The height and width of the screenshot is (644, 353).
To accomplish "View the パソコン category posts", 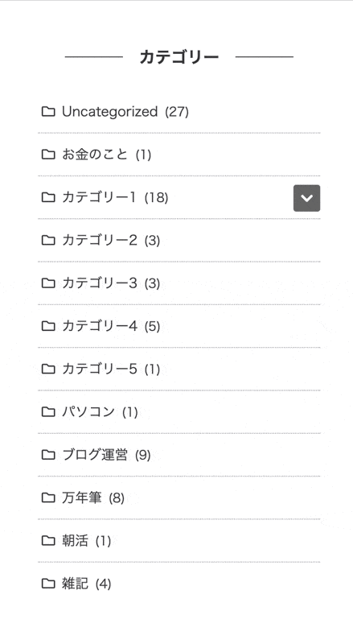I will [x=100, y=412].
